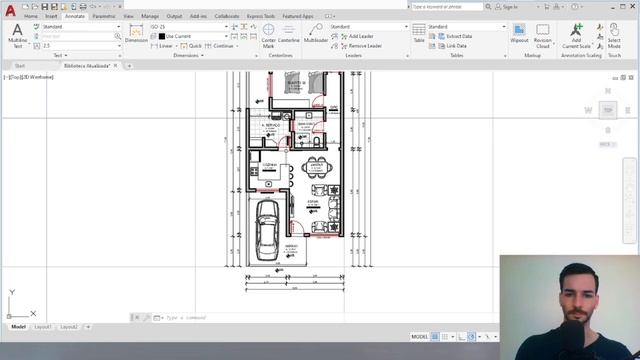
Task: Click the search magnifier beside keyword box
Action: pyautogui.click(x=488, y=7)
